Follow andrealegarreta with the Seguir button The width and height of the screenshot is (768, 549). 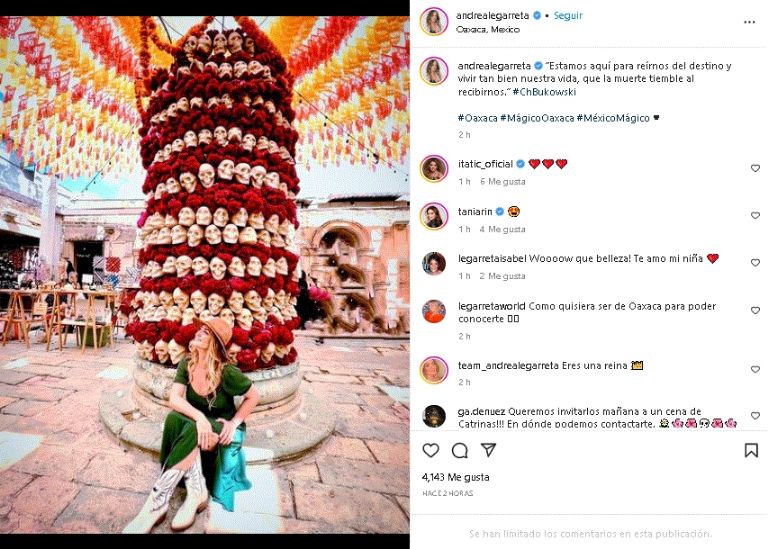[569, 16]
